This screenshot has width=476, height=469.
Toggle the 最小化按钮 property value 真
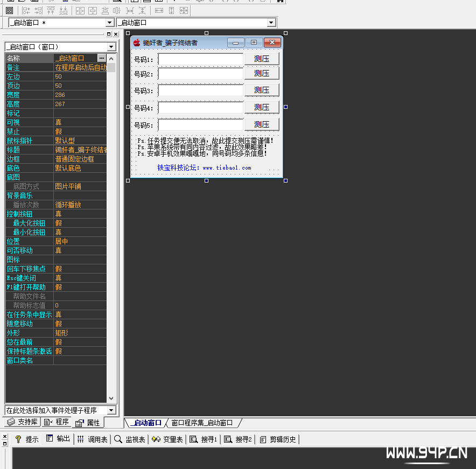[80, 232]
